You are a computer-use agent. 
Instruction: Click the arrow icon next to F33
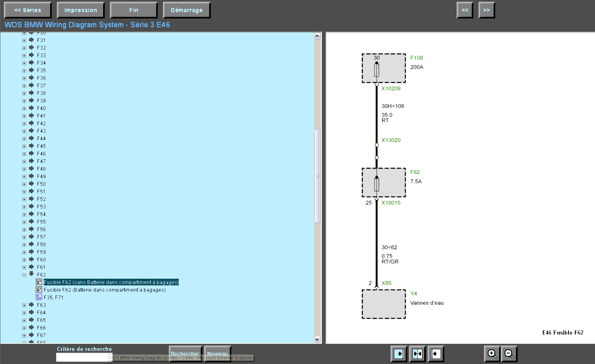[x=31, y=55]
